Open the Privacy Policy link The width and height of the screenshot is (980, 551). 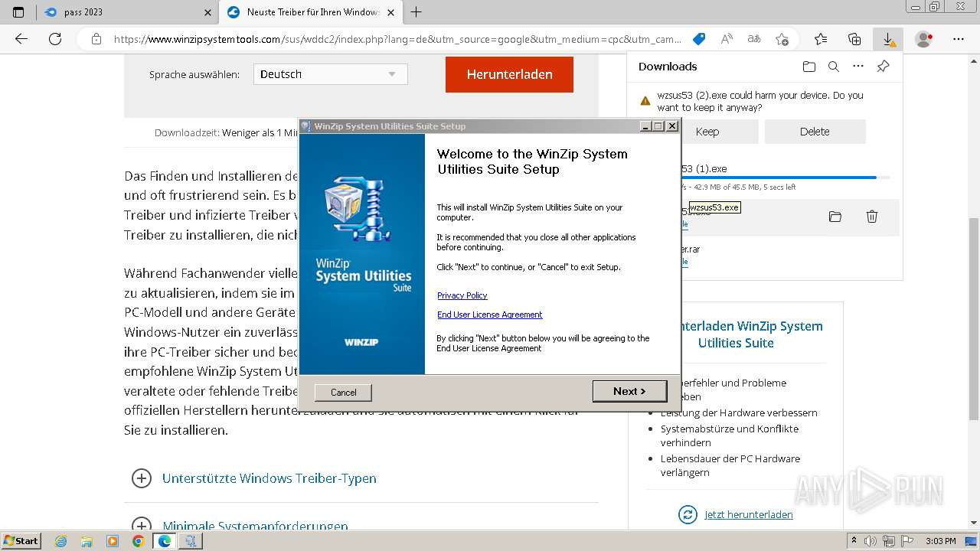462,295
